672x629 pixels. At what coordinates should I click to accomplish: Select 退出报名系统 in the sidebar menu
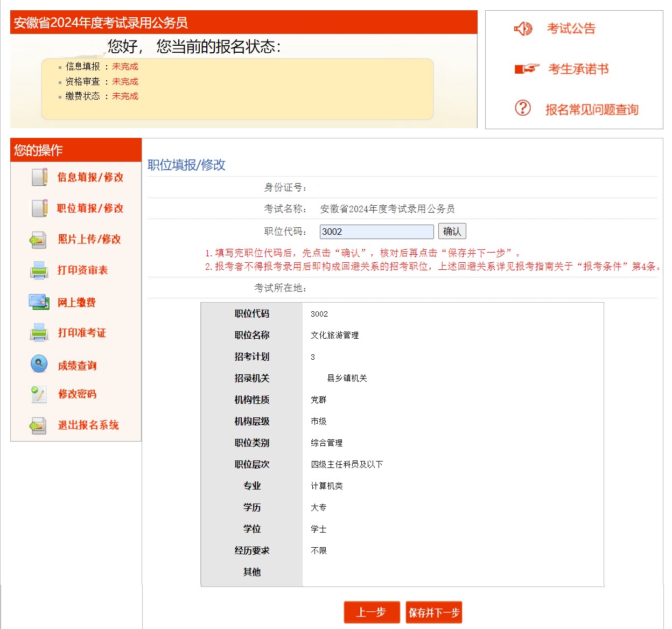coord(88,425)
